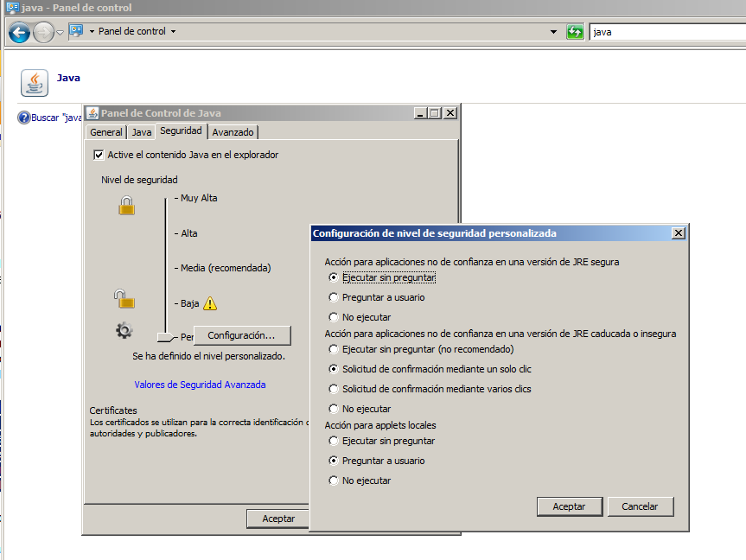
Task: Click Aceptar in the Java Control Panel window
Action: pos(278,519)
